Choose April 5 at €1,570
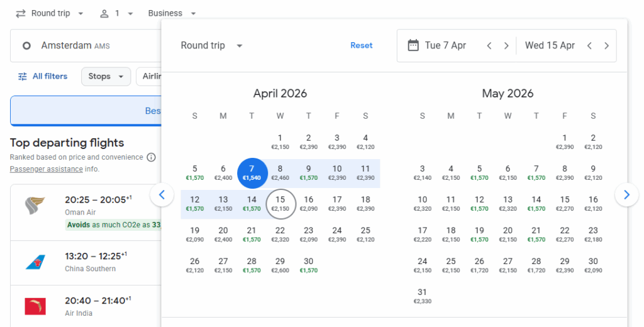The height and width of the screenshot is (327, 644). click(195, 173)
